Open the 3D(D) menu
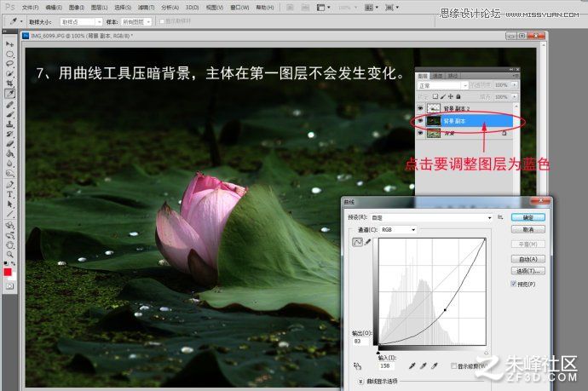 tap(192, 8)
